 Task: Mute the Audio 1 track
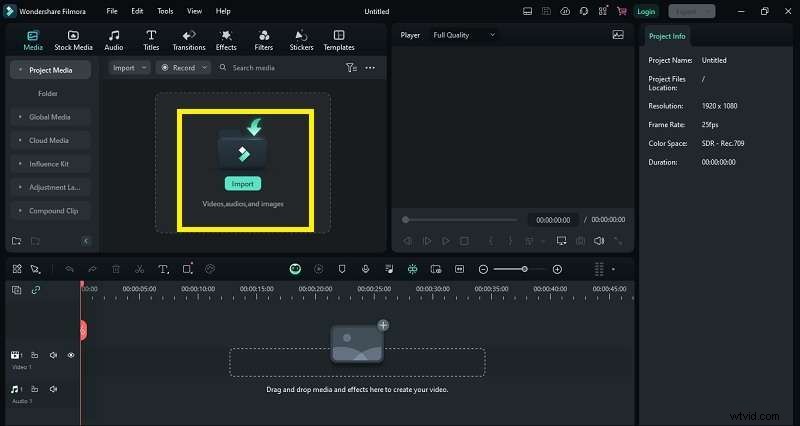point(53,389)
